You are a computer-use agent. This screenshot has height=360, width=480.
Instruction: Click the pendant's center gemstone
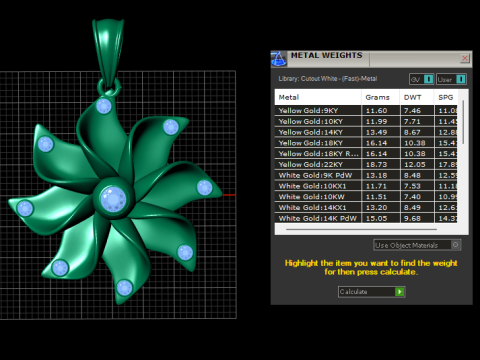[113, 199]
